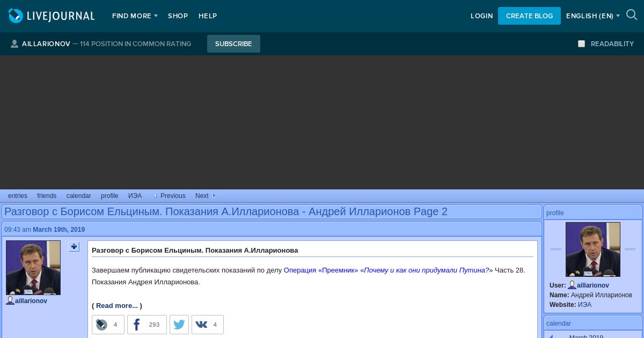Expand the Find More dropdown
644x338 pixels.
pos(135,16)
